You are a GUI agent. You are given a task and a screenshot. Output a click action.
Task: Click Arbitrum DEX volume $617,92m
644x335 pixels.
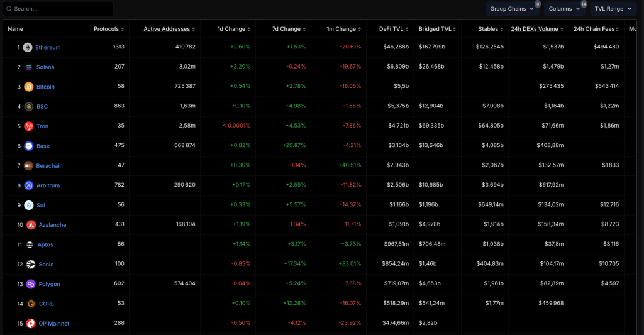(551, 184)
